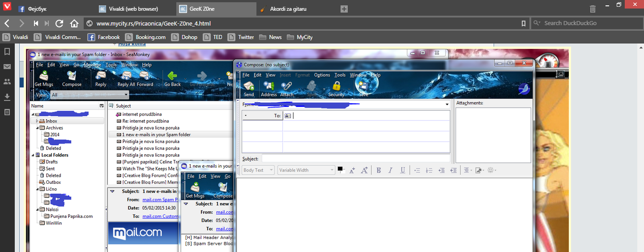
Task: Open Vivaldi notes panel in side bar
Action: pos(7,112)
